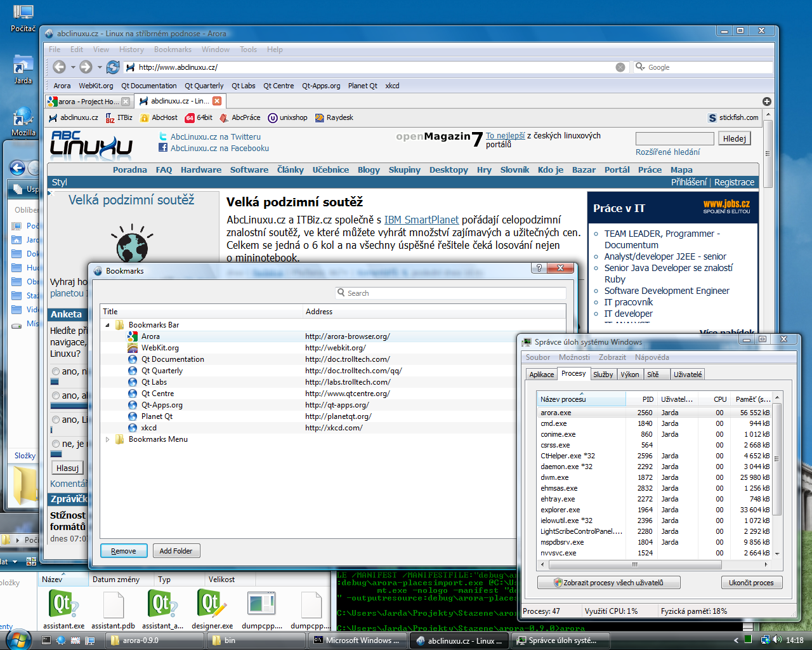812x650 pixels.
Task: Open the Počítač desktop icon
Action: click(23, 18)
